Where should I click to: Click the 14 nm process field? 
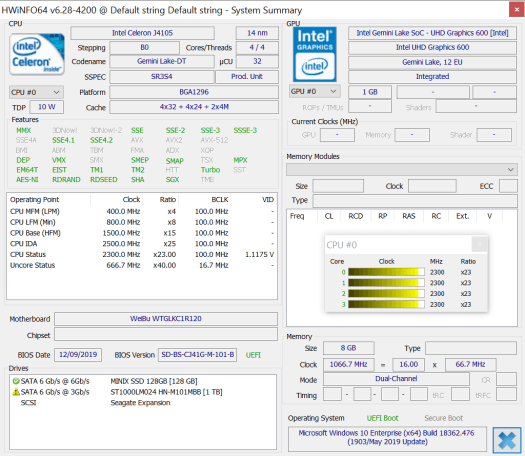click(257, 33)
